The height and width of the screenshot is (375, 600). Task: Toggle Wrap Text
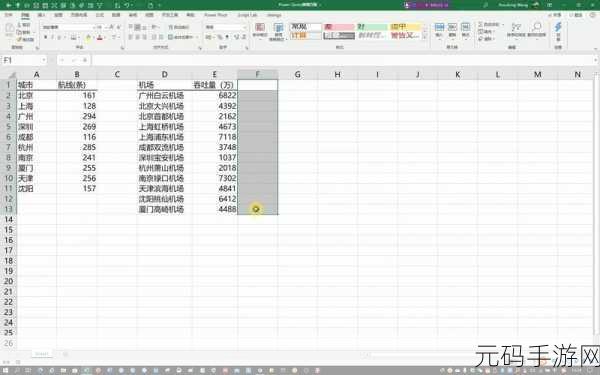[x=179, y=27]
